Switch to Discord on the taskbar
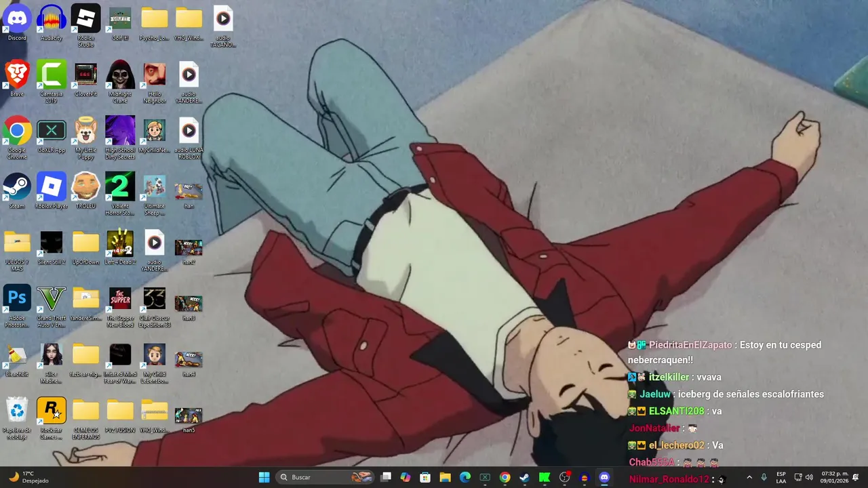The width and height of the screenshot is (868, 488). point(604,477)
